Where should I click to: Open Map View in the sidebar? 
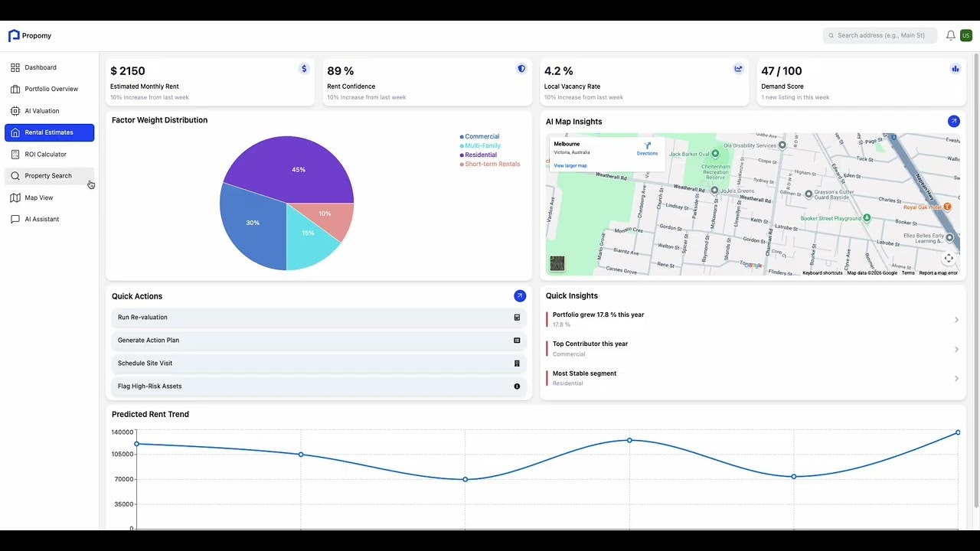point(49,197)
